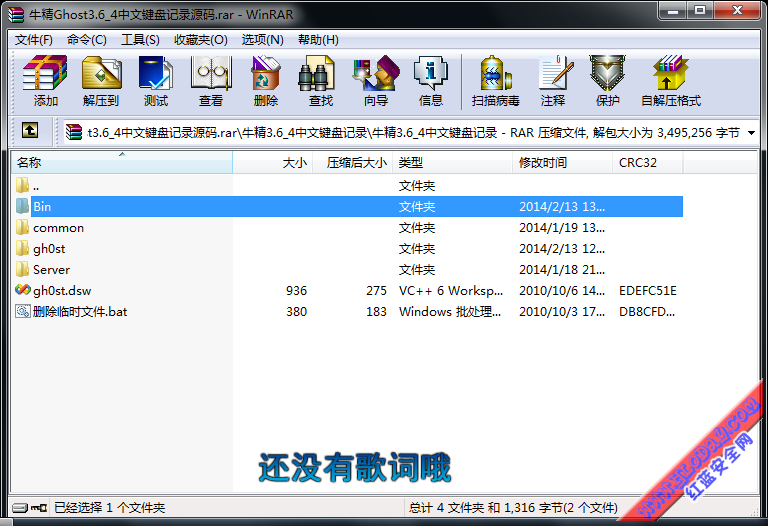Click the DB8CFD... CRC32 value
Viewport: 768px width, 526px height.
pos(647,312)
